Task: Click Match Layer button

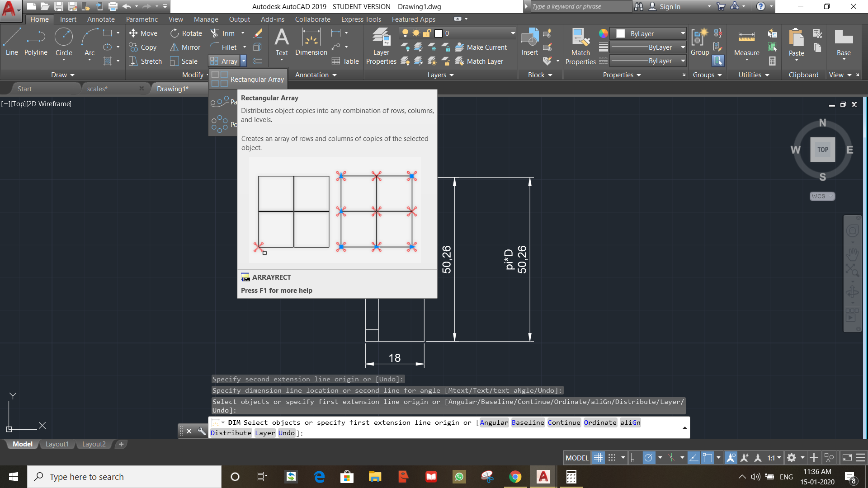Action: pos(479,61)
